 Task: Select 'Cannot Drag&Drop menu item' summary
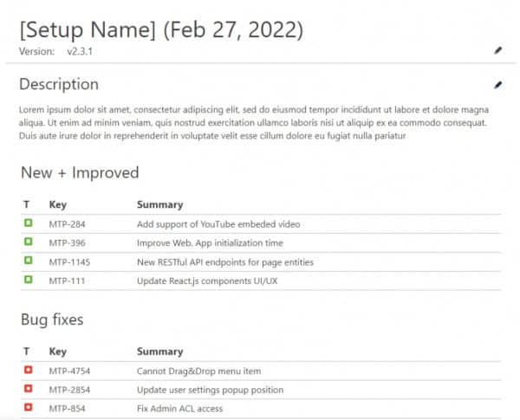[198, 372]
